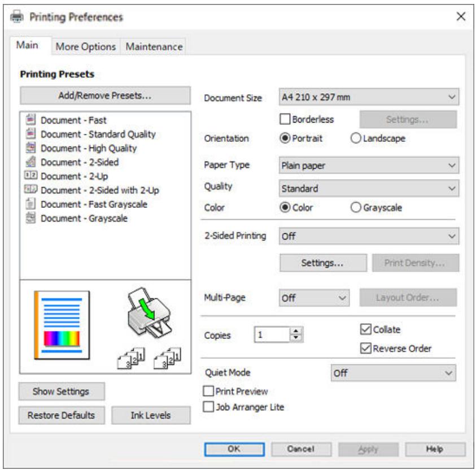The width and height of the screenshot is (476, 470).
Task: Select 'Document - 2-Sided' preset text
Action: [x=80, y=162]
